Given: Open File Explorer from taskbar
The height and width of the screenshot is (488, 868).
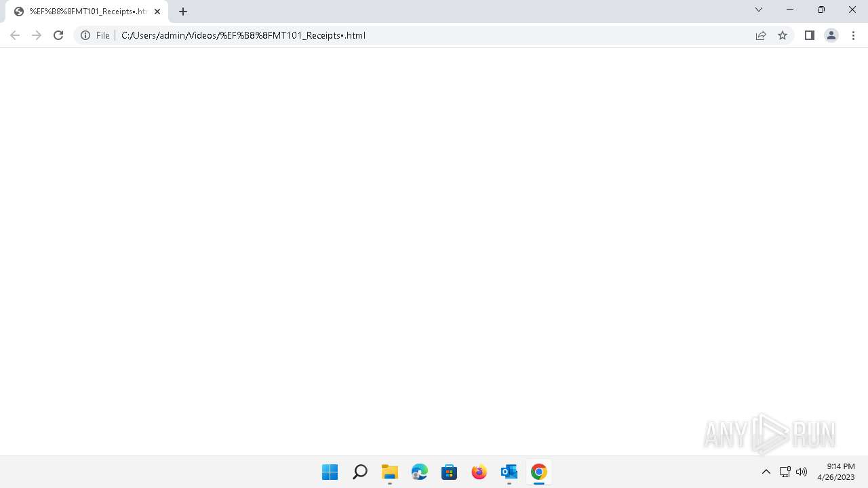Looking at the screenshot, I should [x=390, y=472].
